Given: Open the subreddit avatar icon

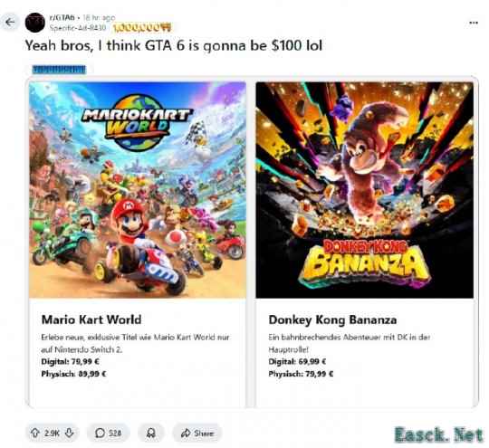Looking at the screenshot, I should [35, 23].
